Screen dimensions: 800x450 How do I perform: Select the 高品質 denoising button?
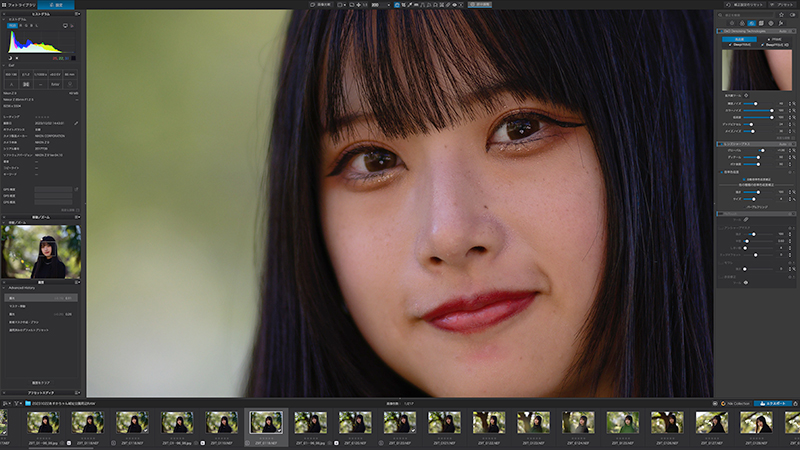(739, 39)
